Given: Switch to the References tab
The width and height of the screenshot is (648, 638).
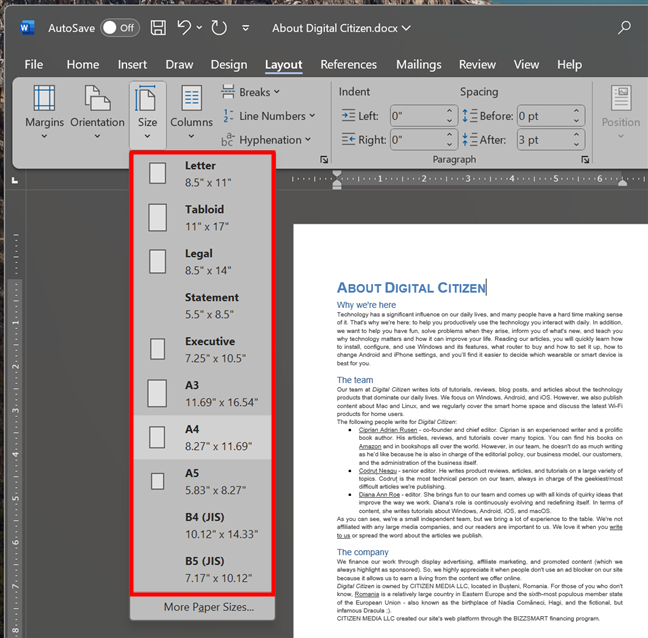Looking at the screenshot, I should tap(348, 64).
